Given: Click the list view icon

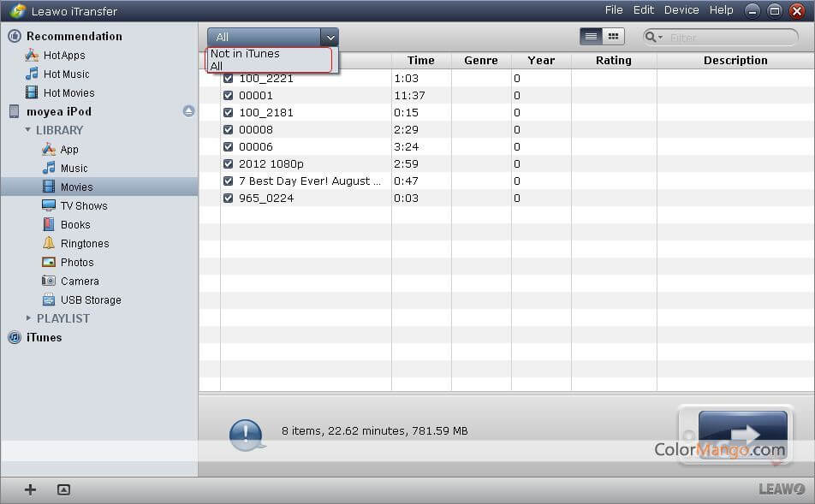Looking at the screenshot, I should [x=591, y=37].
